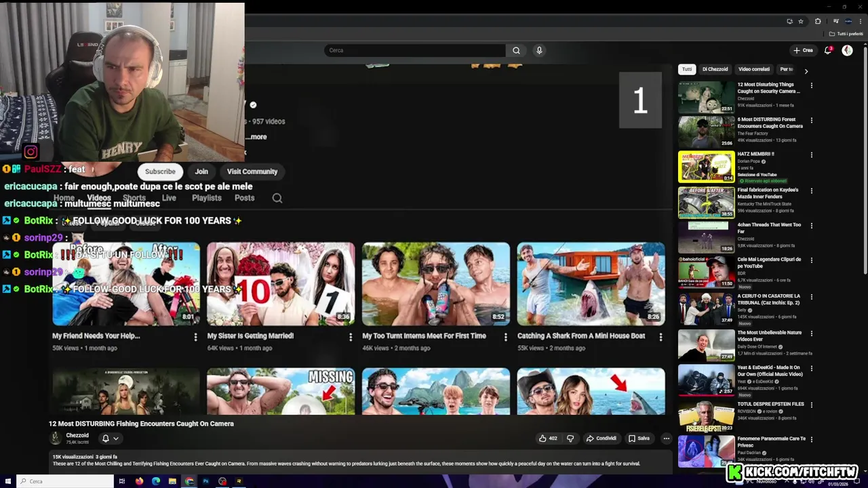This screenshot has height=488, width=868.
Task: Click the ...more channel description expander
Action: [256, 137]
